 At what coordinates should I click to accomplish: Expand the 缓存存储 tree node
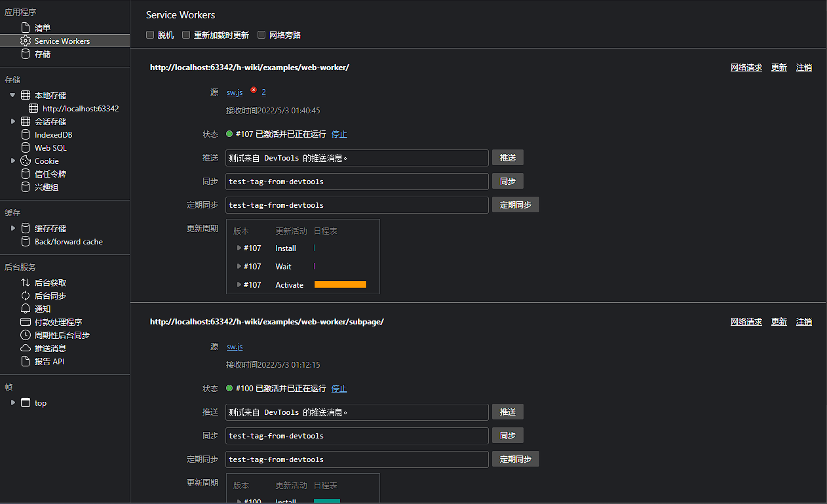click(12, 228)
